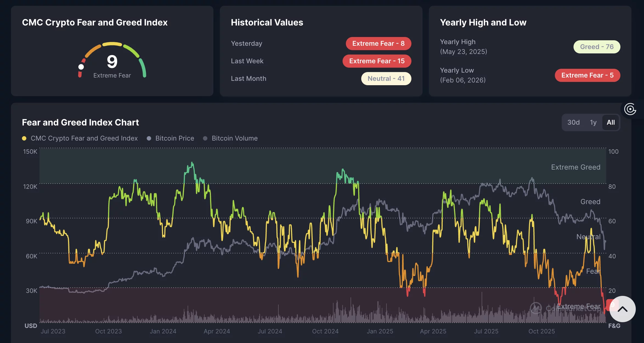Click the Jan 2025 label on the time axis
The width and height of the screenshot is (644, 343).
[380, 331]
